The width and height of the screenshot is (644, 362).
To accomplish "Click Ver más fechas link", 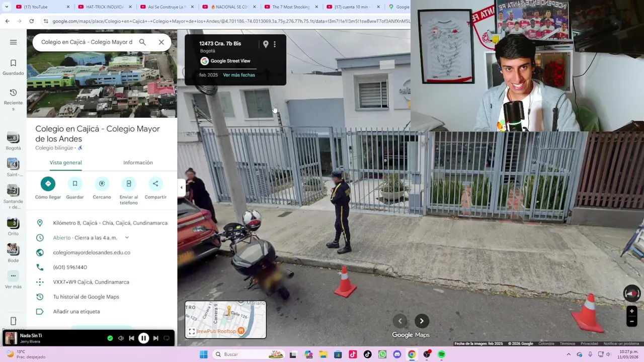I will click(239, 75).
